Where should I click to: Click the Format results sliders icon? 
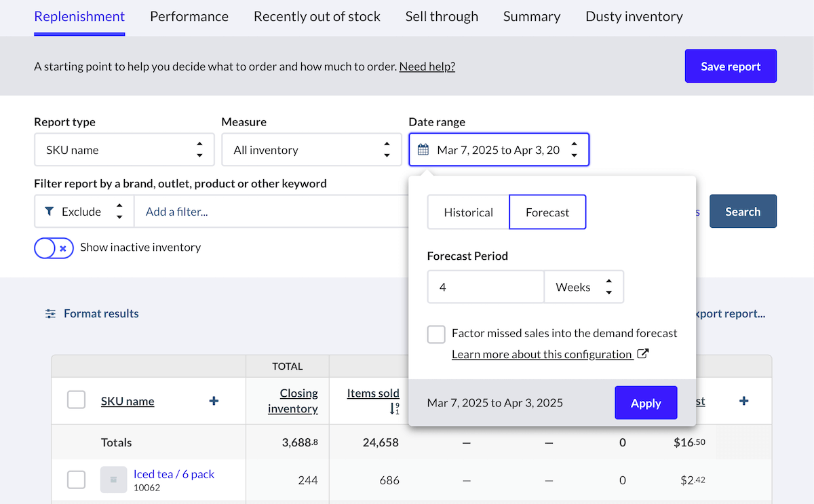(51, 313)
